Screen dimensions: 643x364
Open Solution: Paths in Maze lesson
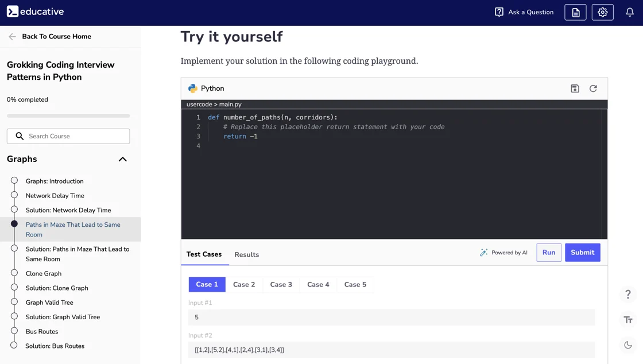(x=78, y=254)
